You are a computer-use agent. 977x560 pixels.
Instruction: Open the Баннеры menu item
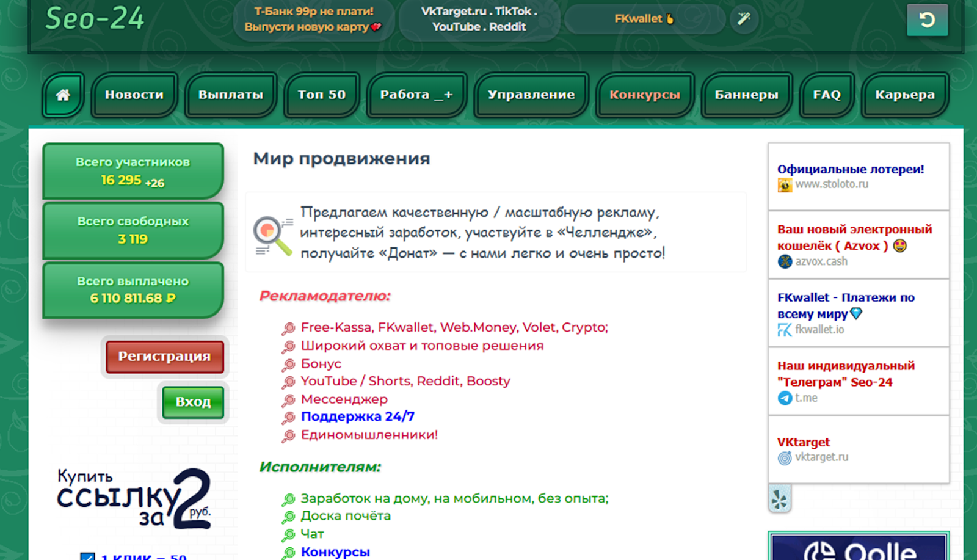coord(747,95)
